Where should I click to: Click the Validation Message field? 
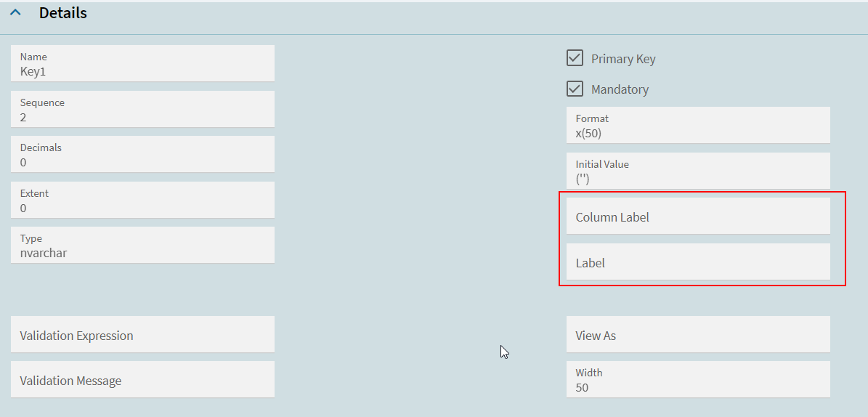click(142, 380)
